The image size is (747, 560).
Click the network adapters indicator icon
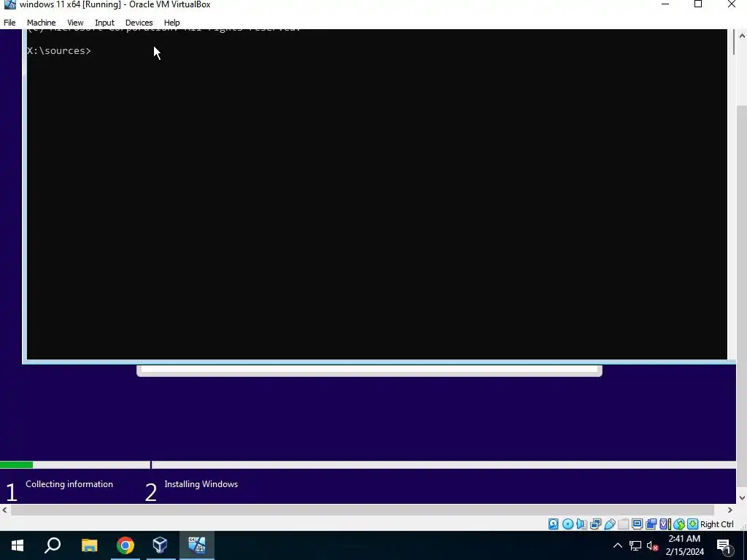click(x=595, y=524)
